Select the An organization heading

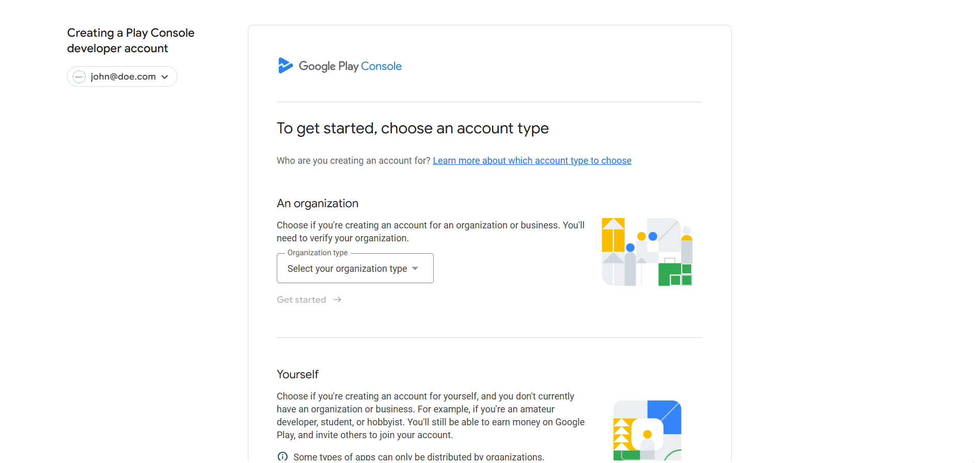click(x=318, y=204)
